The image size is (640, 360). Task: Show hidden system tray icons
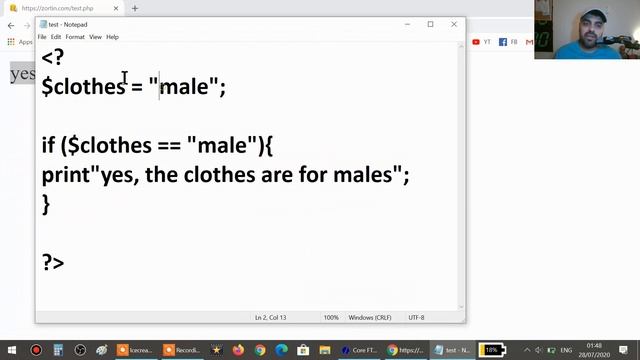(x=527, y=350)
